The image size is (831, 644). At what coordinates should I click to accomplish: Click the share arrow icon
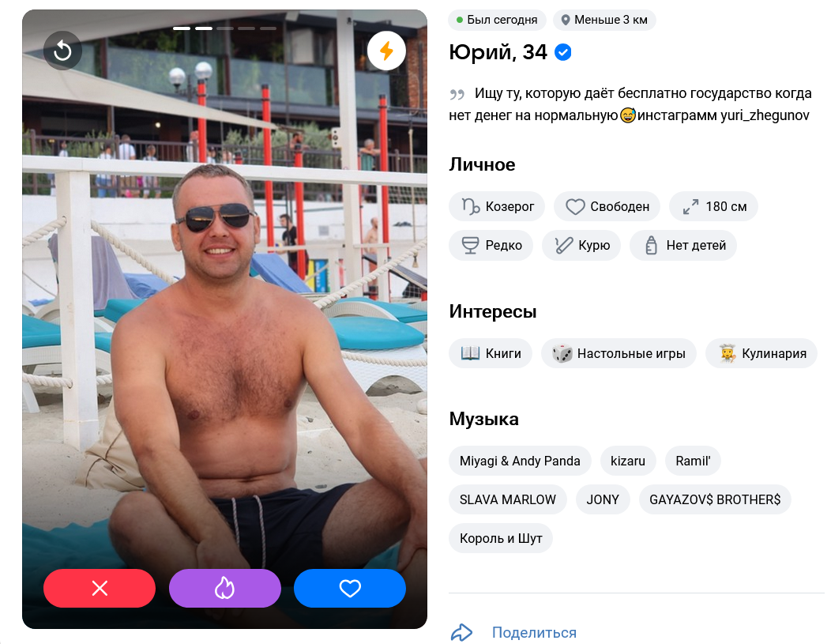461,632
